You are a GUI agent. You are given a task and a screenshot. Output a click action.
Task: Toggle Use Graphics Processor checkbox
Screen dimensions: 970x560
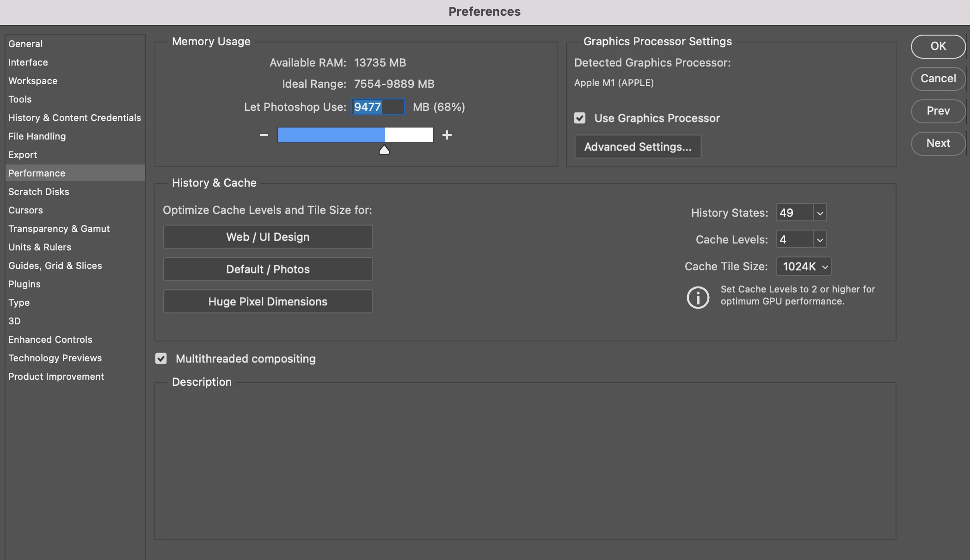pos(580,118)
